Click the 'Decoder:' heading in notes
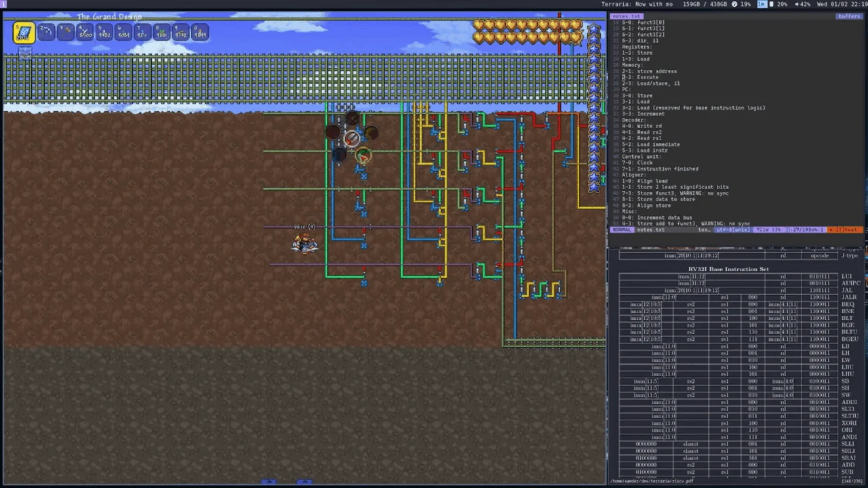 (633, 120)
